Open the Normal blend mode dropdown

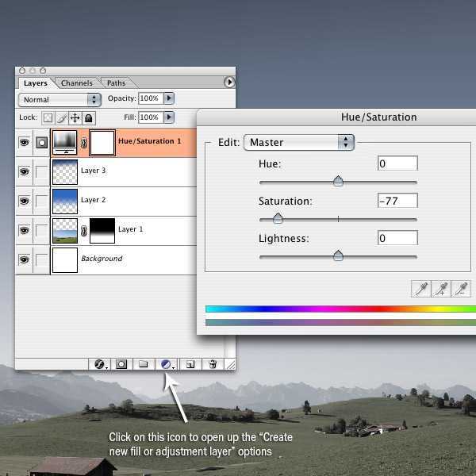tap(60, 100)
